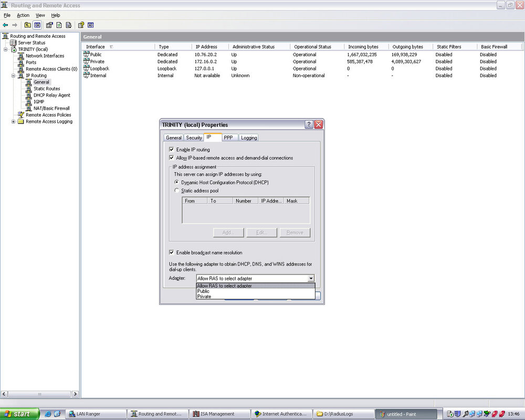Toggle Enable IP routing checkbox
Image resolution: width=525 pixels, height=420 pixels.
172,150
